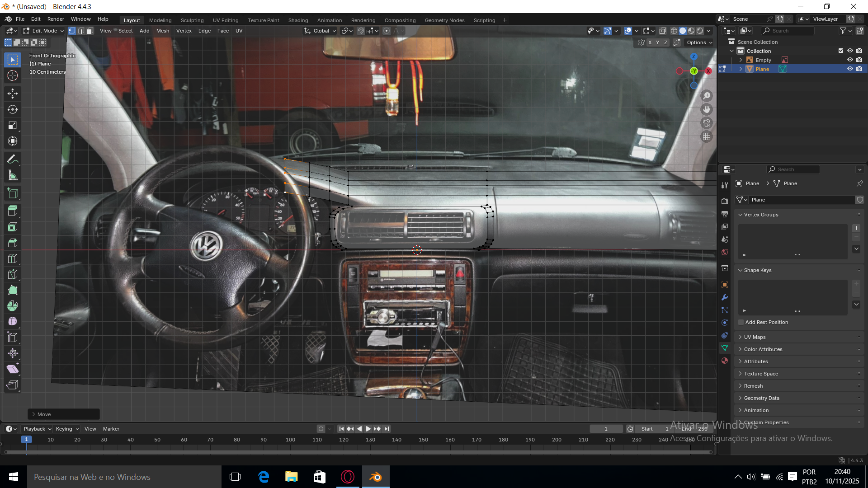868x488 pixels.
Task: Click the Options button in viewport
Action: pos(699,42)
